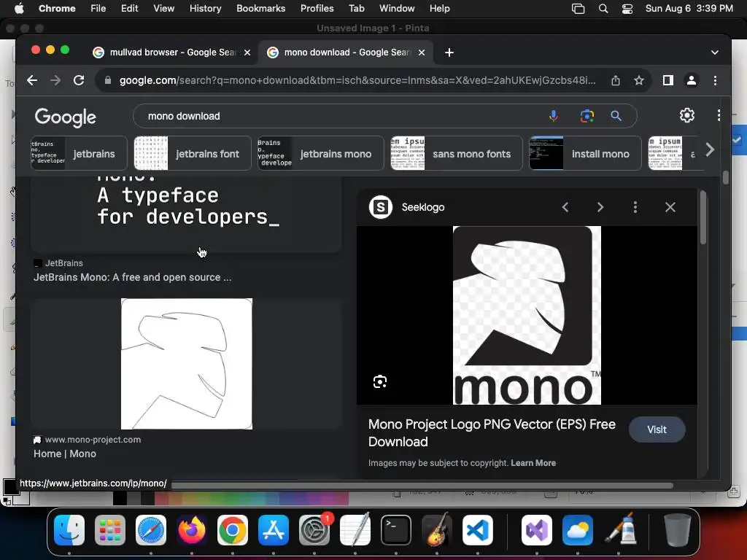Close the mono download tab
The width and height of the screenshot is (747, 560).
coord(422,52)
